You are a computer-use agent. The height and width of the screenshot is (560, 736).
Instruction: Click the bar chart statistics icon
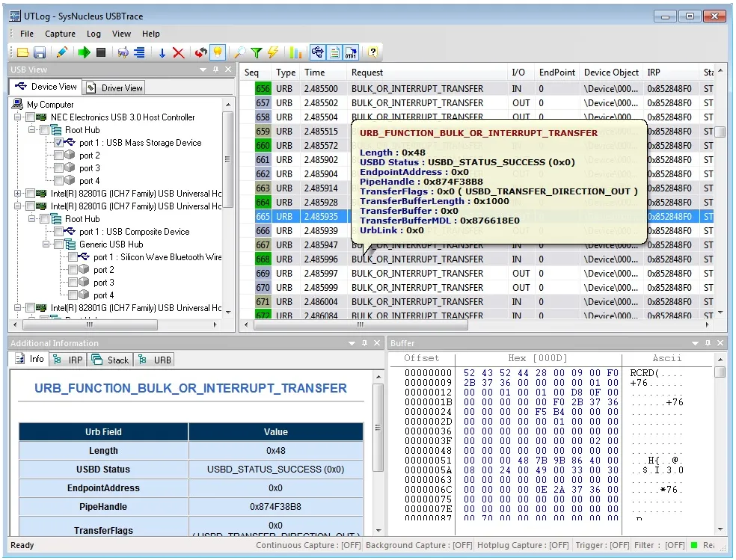[295, 52]
